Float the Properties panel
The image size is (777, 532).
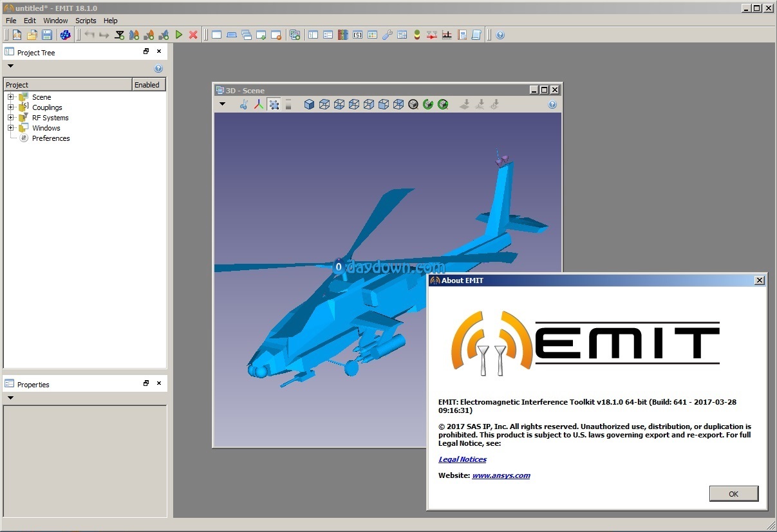pyautogui.click(x=146, y=383)
